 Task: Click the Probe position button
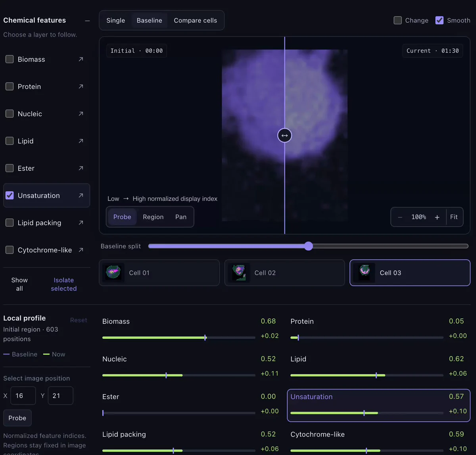pyautogui.click(x=17, y=418)
